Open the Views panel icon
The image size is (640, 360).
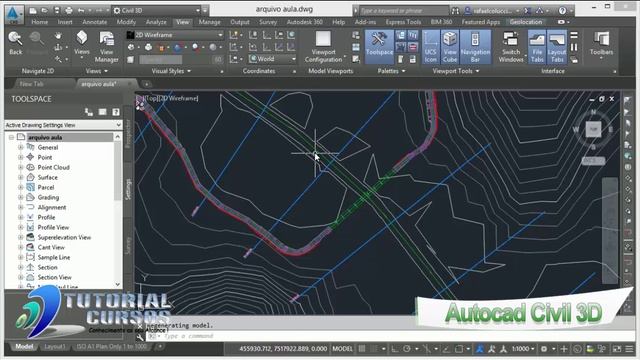tap(82, 43)
